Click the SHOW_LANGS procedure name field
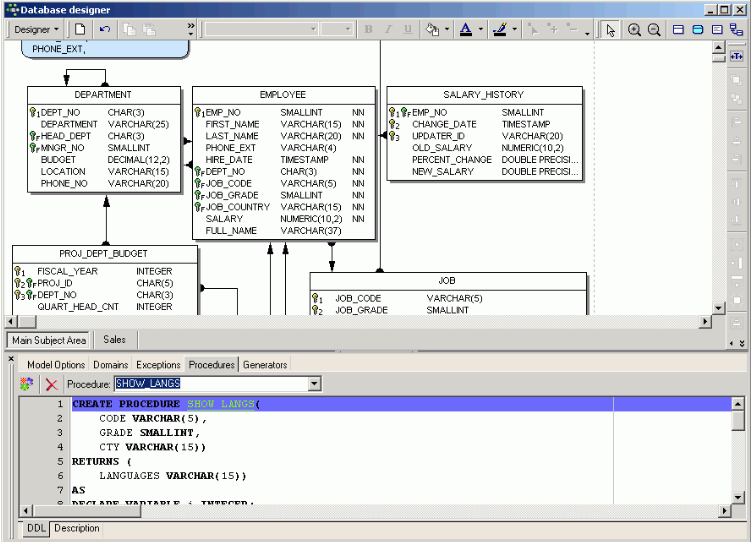 point(211,384)
